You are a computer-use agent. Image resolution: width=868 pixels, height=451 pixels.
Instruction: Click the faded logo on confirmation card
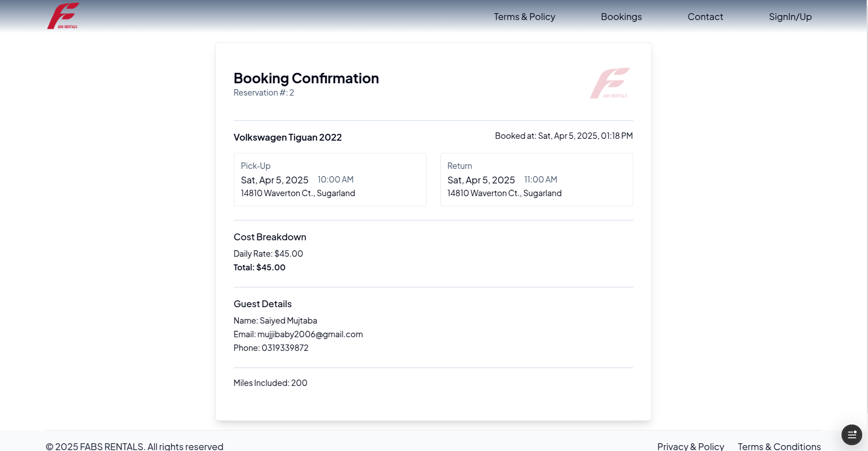click(610, 83)
